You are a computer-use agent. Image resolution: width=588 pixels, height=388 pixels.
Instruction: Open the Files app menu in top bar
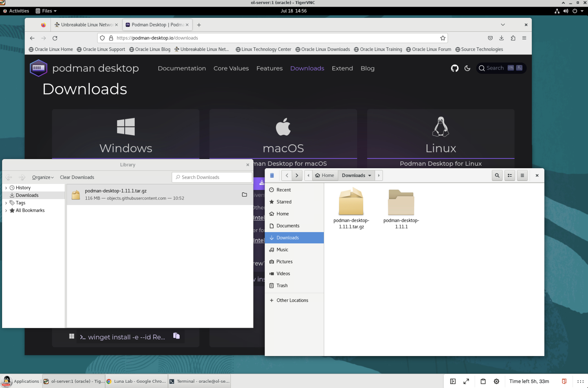(46, 11)
